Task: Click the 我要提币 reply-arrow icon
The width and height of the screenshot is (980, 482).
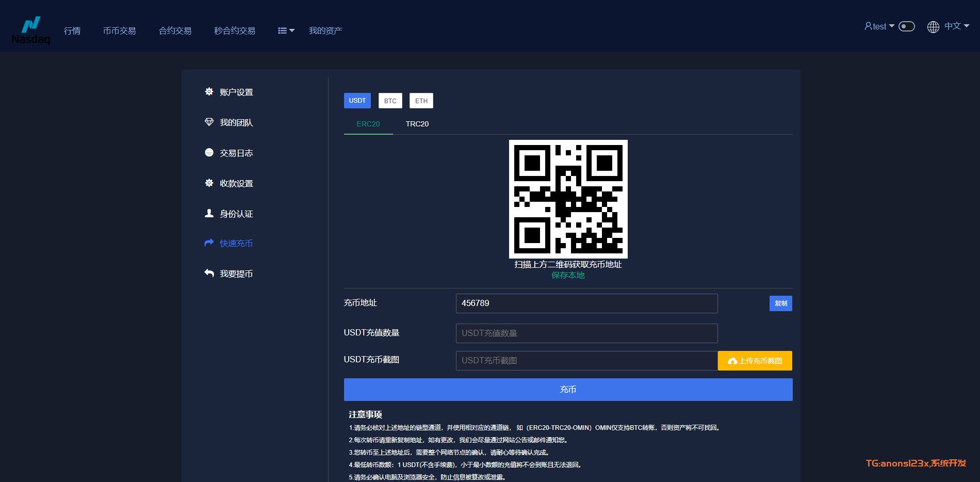Action: pos(209,273)
